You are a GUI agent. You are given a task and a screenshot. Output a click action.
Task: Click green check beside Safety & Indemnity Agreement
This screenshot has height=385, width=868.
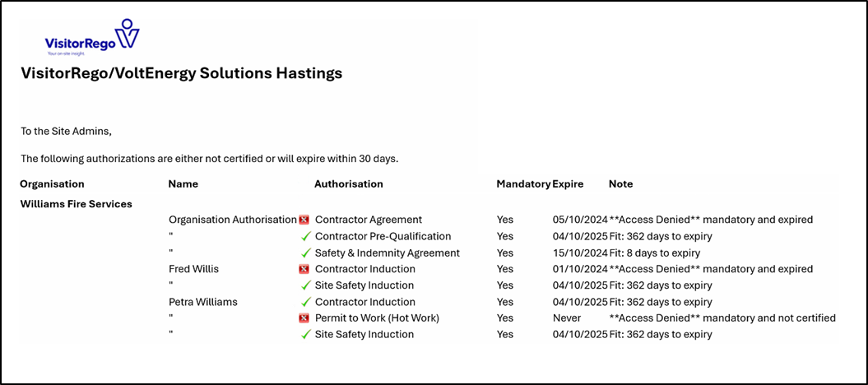(x=305, y=253)
